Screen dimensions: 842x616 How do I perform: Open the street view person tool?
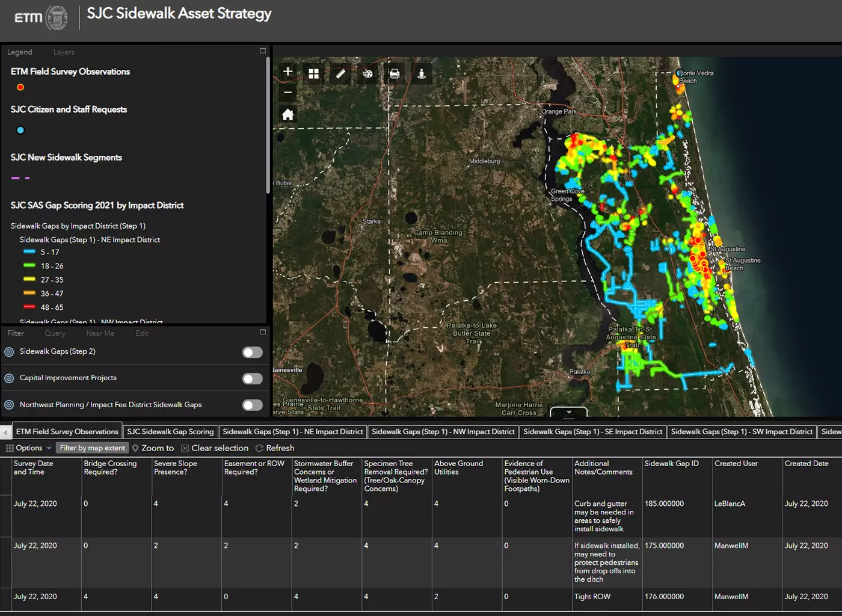[422, 73]
